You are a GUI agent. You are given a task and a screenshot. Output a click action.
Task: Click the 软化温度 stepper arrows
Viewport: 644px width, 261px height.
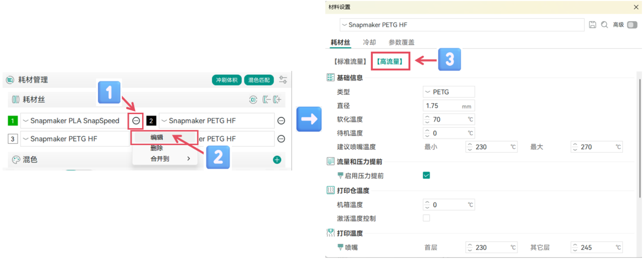pyautogui.click(x=427, y=119)
